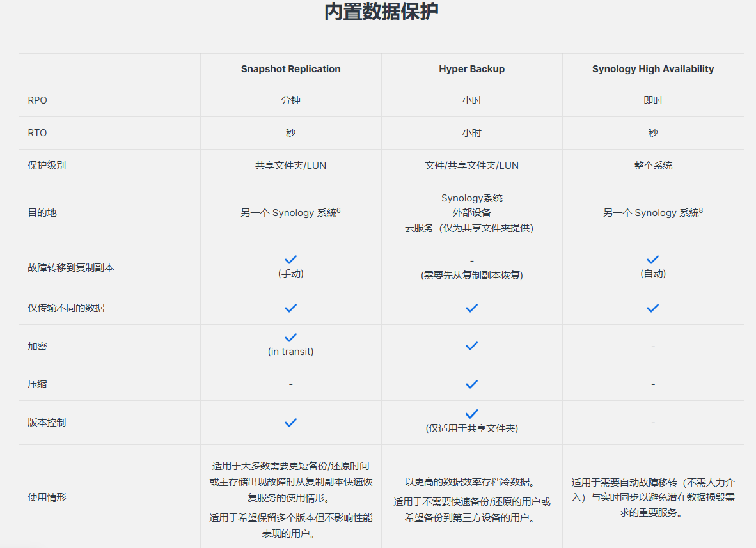Screen dimensions: 756x548
Task: Click the 适用于需要自动故障移转 paragraph
Action: click(x=653, y=497)
